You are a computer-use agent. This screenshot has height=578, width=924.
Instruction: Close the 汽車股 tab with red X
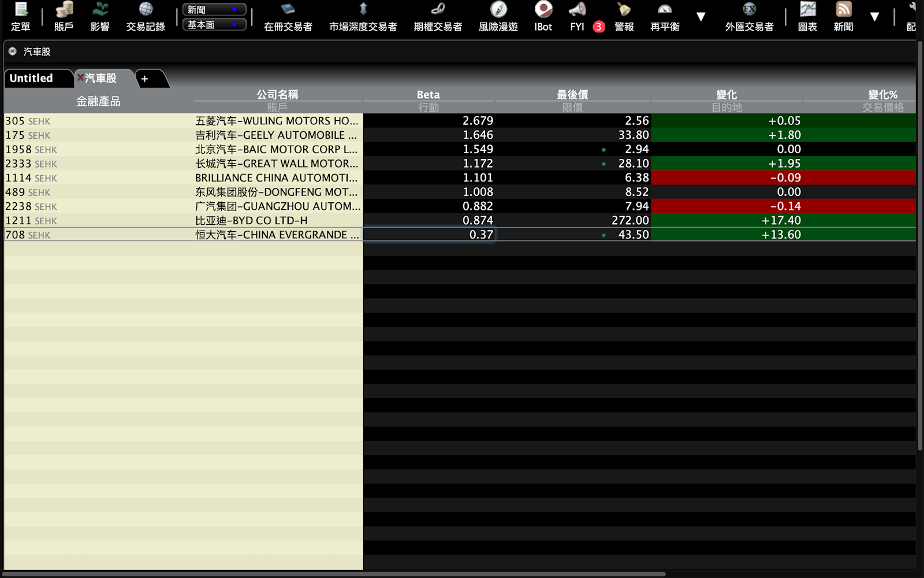click(81, 77)
